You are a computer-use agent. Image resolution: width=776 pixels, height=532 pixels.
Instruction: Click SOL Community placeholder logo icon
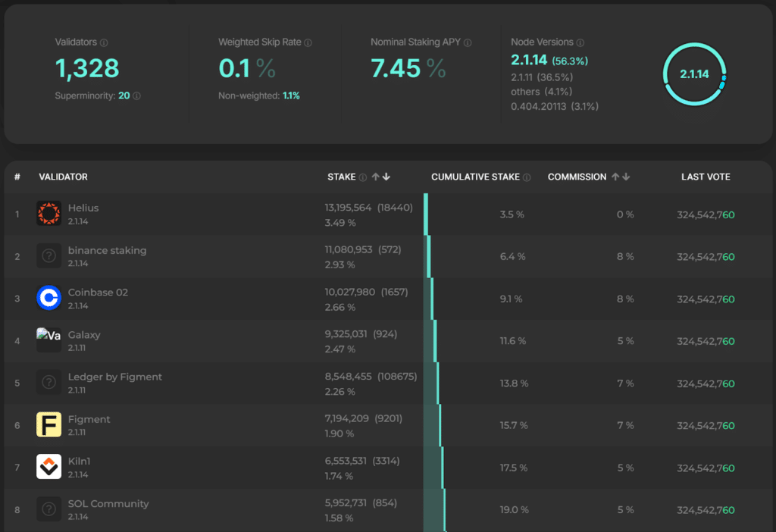pyautogui.click(x=49, y=509)
